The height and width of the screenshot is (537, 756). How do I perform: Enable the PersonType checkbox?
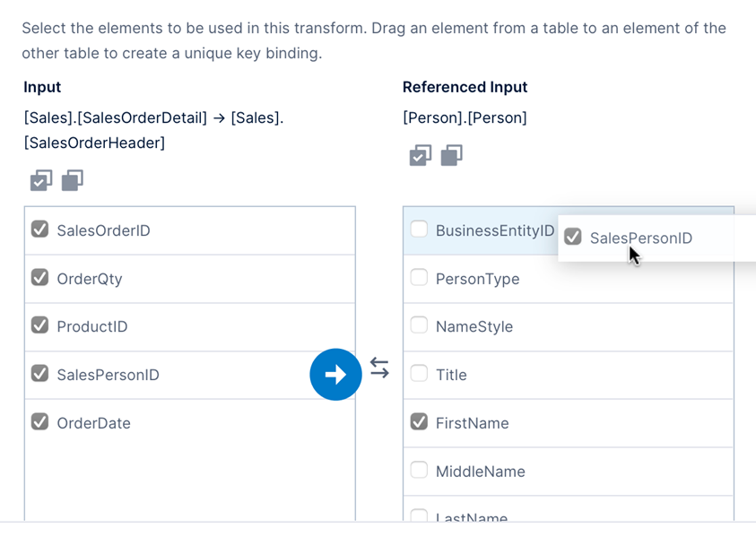419,278
